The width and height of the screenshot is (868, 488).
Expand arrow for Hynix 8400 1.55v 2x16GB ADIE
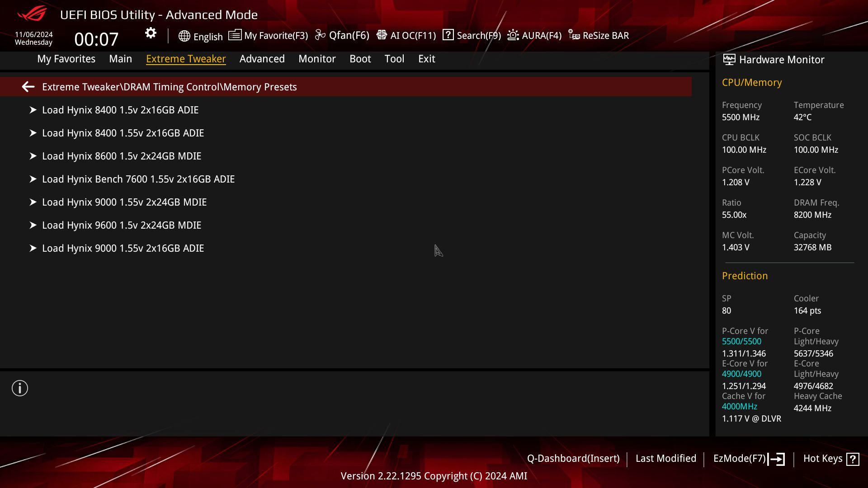pos(33,133)
